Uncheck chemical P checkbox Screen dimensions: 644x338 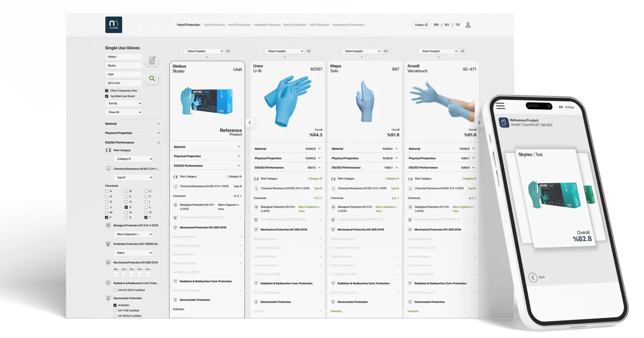click(x=107, y=217)
